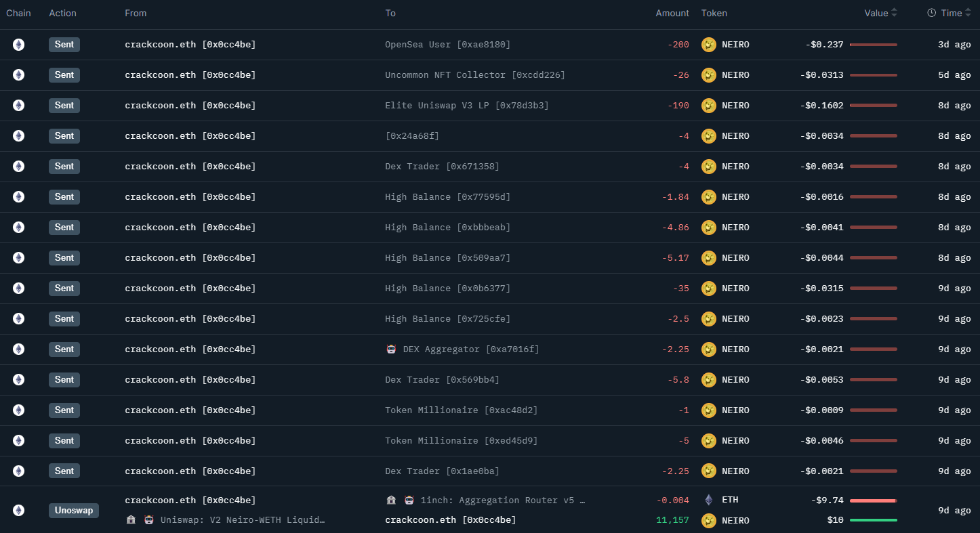Open Token Millionaire [0xac48d2] address
Screen dimensions: 980x533
point(461,410)
